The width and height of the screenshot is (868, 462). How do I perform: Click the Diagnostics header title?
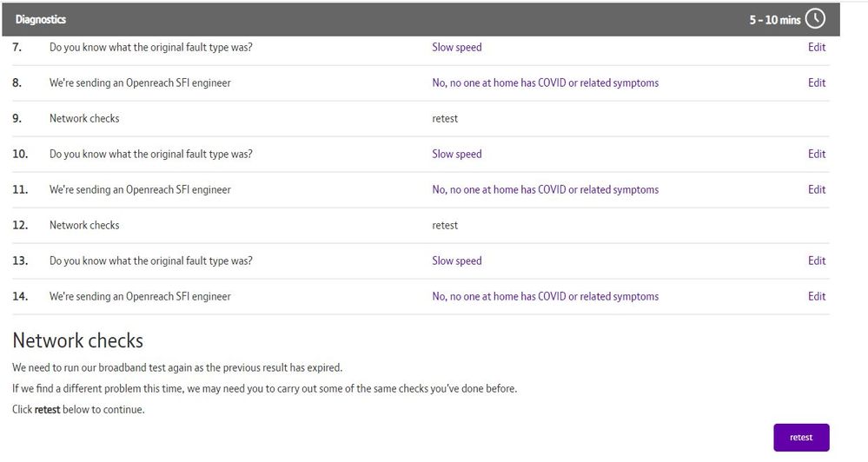click(x=41, y=19)
